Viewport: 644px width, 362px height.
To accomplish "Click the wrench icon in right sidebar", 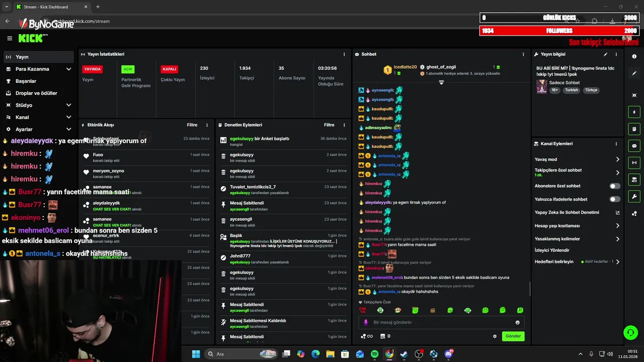I will [634, 197].
